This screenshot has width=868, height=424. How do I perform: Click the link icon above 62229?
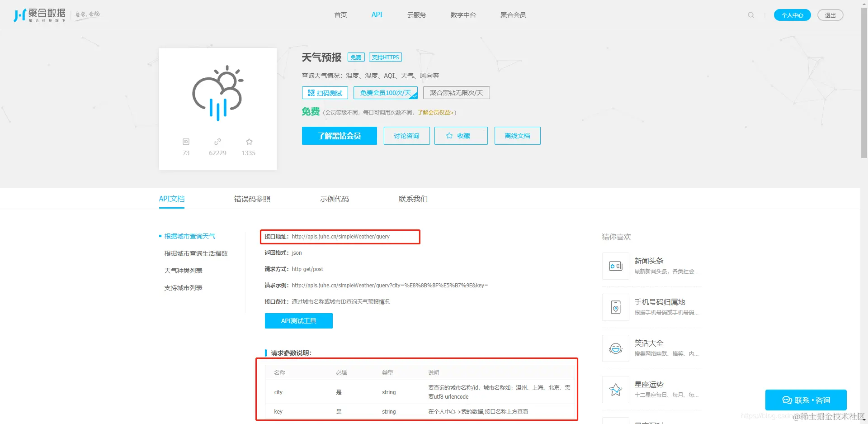217,142
